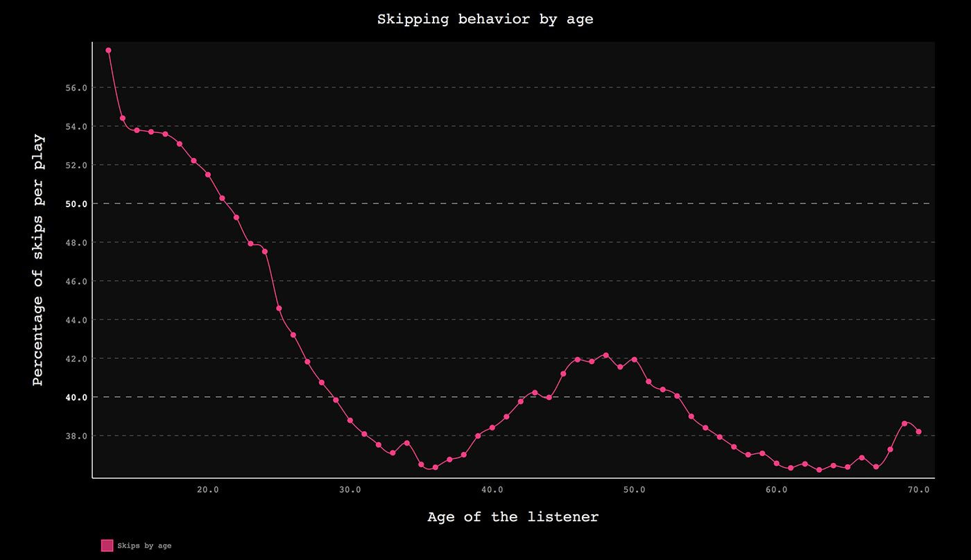971x560 pixels.
Task: Select the "52.0" y-axis tick label
Action: point(77,166)
